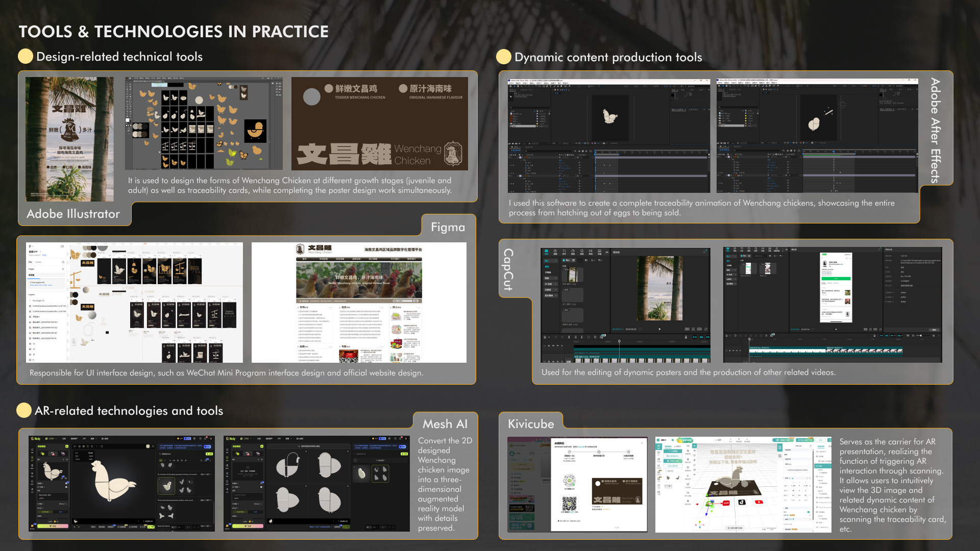Screen dimensions: 980x551
Task: Open the view dropdown in Kivicube editor top bar
Action: point(718,440)
